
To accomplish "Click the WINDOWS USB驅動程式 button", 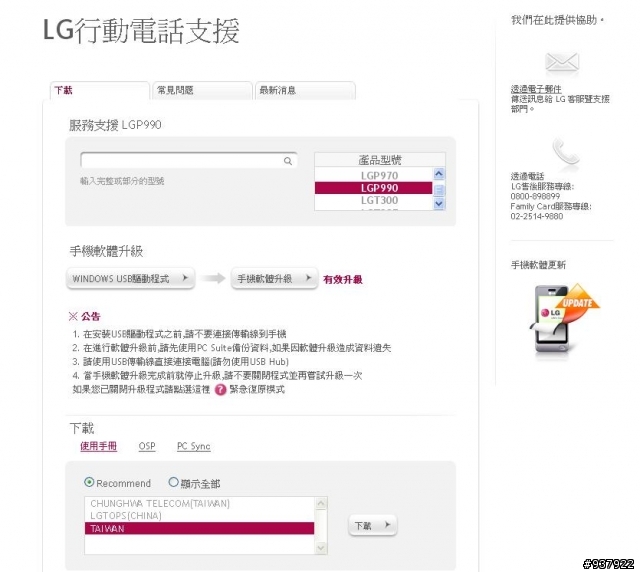I will click(130, 278).
